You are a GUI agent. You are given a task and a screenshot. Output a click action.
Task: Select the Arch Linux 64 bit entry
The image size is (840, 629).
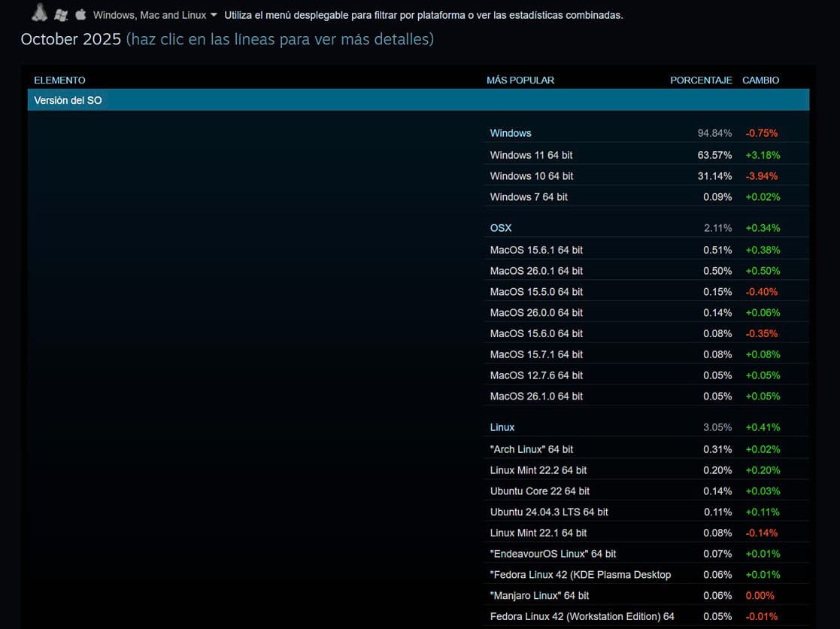coord(532,449)
